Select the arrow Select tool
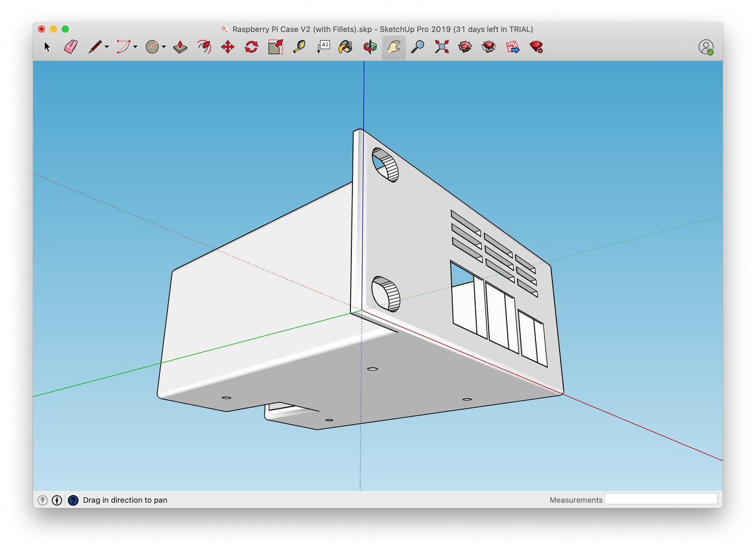The height and width of the screenshot is (552, 756). [48, 47]
